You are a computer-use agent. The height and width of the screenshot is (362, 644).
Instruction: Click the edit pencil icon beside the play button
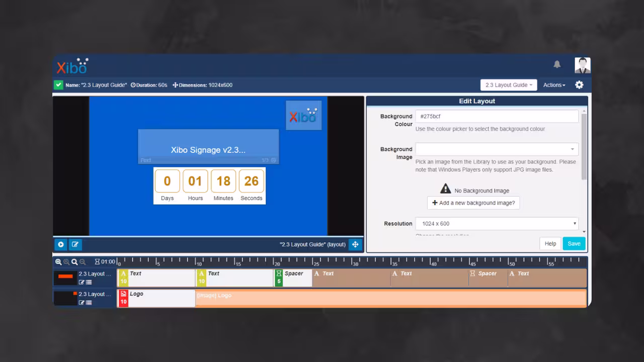click(75, 244)
